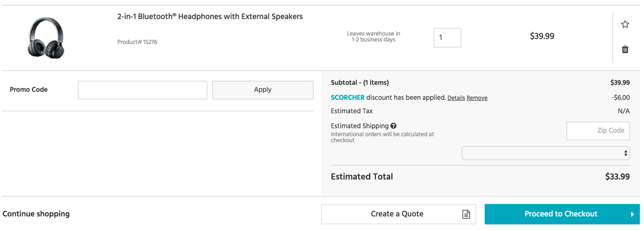The height and width of the screenshot is (230, 644).
Task: Click the Estimated Shipping help question mark
Action: (393, 126)
